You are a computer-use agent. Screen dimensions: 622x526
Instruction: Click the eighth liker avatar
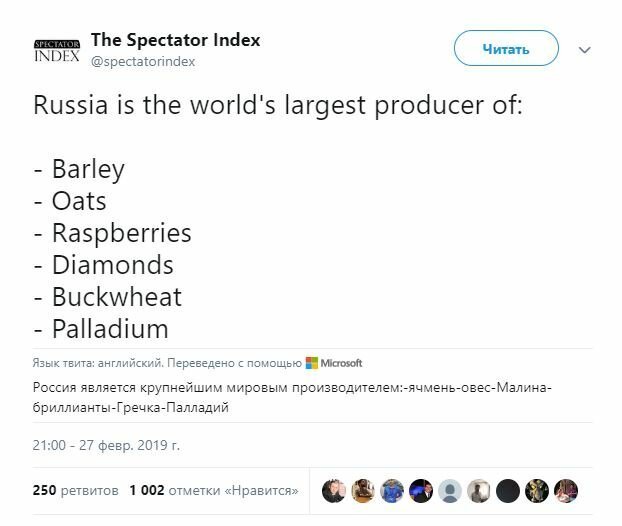(539, 490)
